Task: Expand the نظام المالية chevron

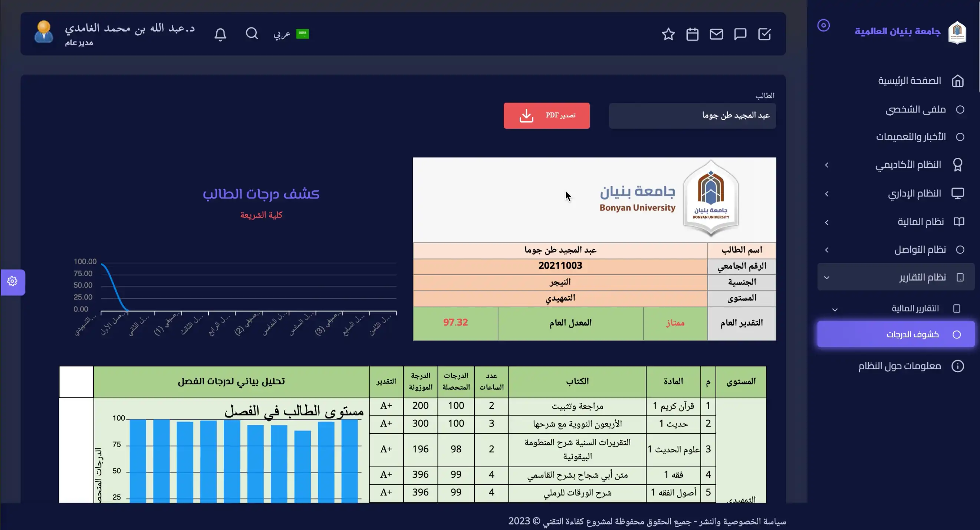Action: click(827, 223)
